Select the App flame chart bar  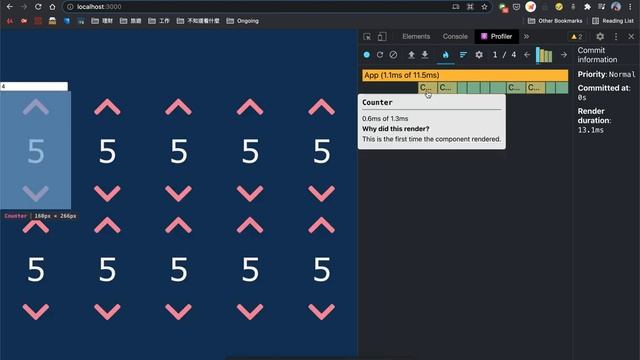[x=465, y=75]
